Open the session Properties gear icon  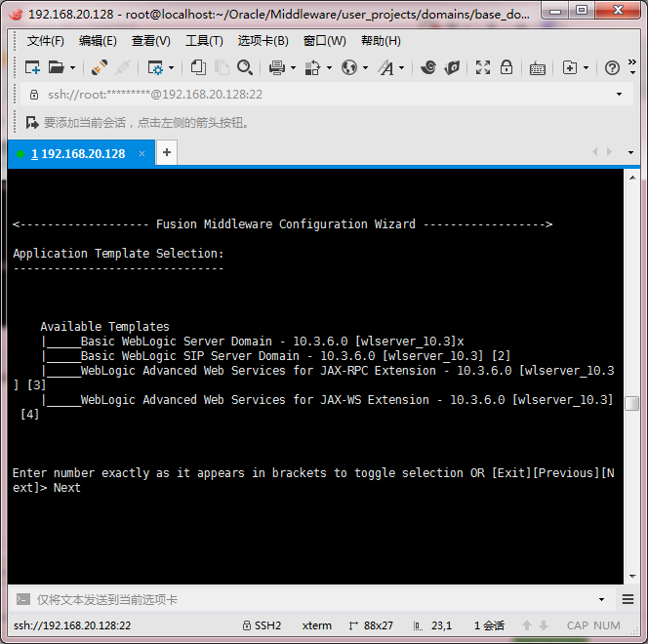[x=155, y=67]
